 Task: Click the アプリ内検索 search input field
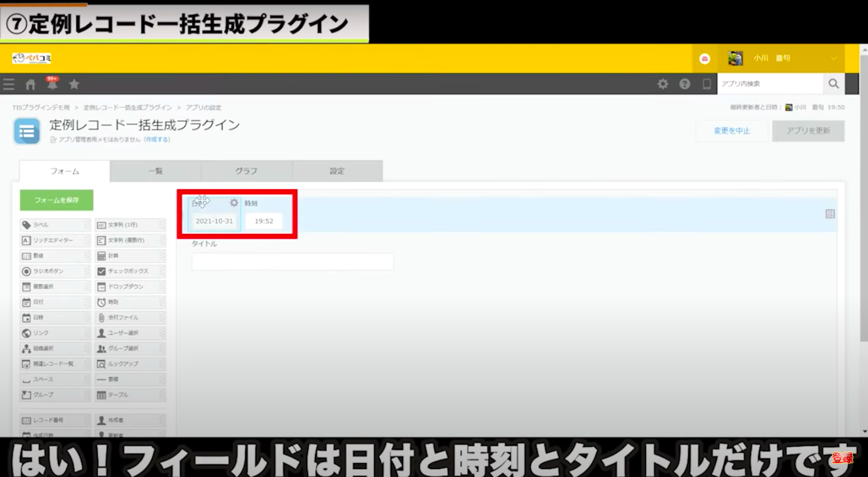coord(770,84)
